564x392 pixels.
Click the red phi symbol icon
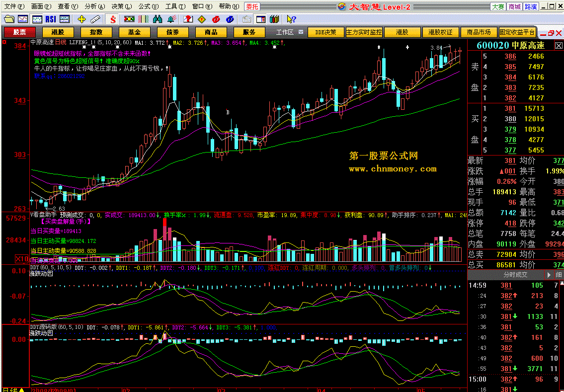(x=216, y=19)
